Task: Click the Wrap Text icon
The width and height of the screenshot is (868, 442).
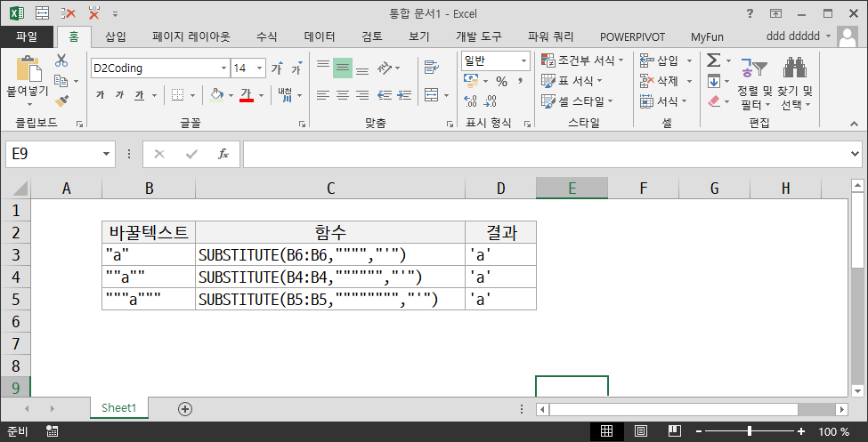Action: pyautogui.click(x=432, y=68)
